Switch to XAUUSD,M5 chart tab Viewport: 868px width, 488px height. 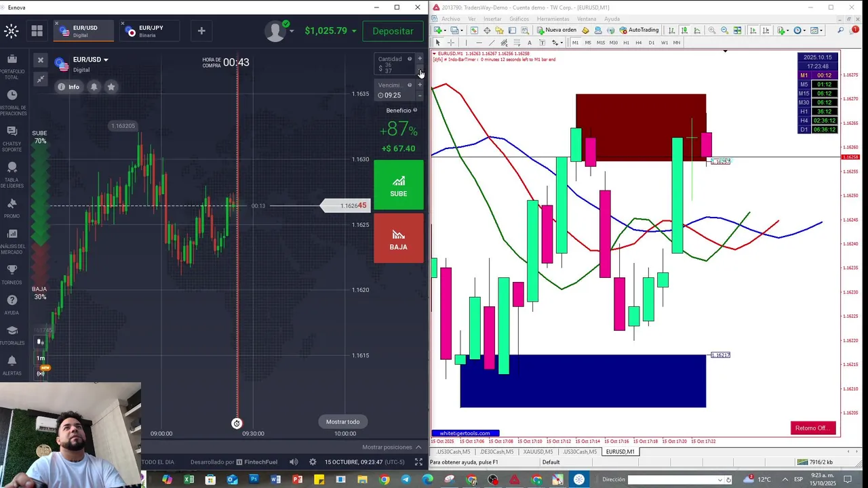coord(537,452)
